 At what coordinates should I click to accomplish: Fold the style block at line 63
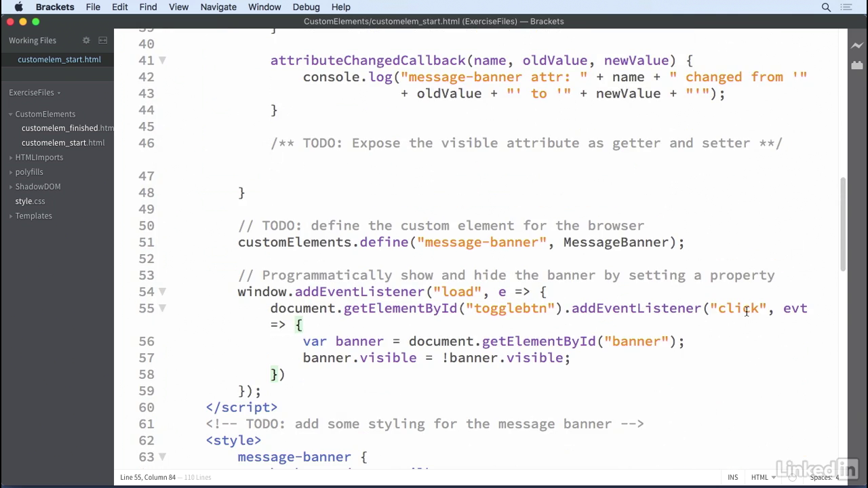[163, 457]
